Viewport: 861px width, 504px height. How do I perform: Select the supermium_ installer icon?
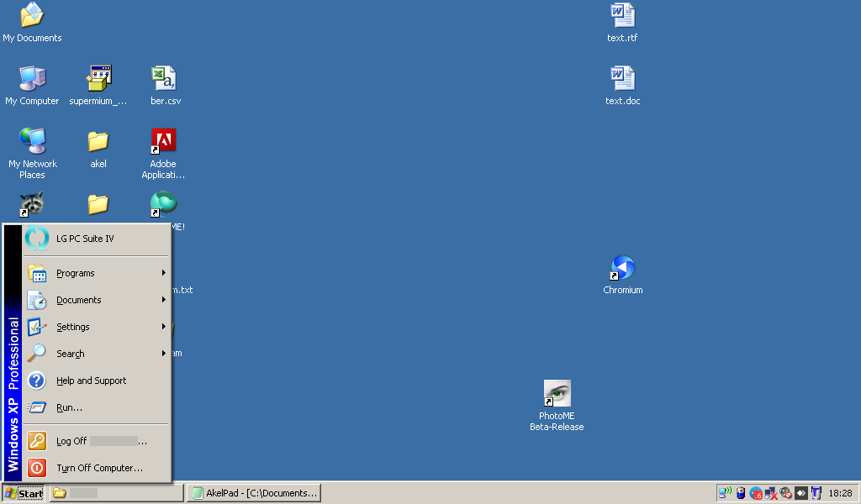(98, 78)
